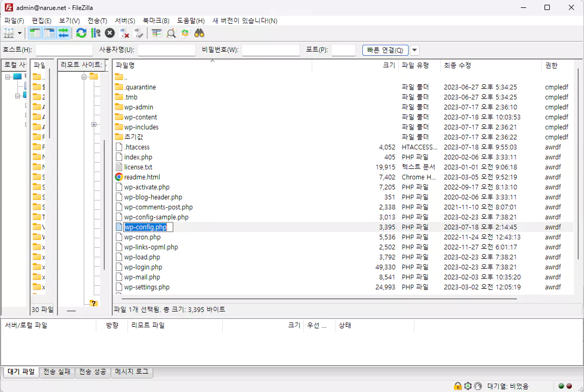Switch to the 전송 실패 tab
584x392 pixels.
tap(57, 371)
